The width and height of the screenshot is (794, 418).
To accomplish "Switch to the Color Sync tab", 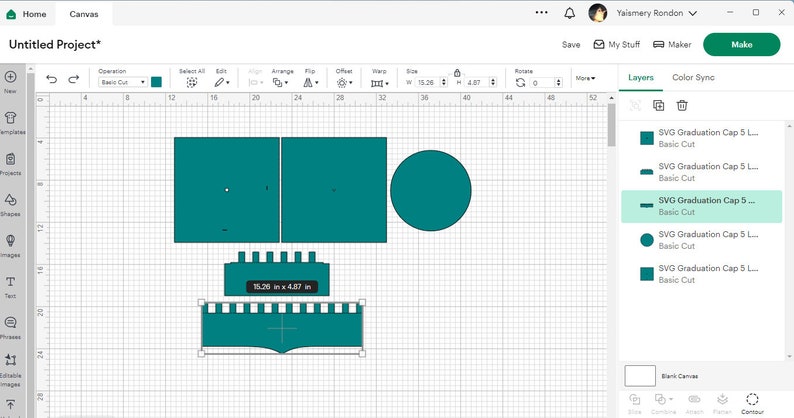I will pos(693,78).
